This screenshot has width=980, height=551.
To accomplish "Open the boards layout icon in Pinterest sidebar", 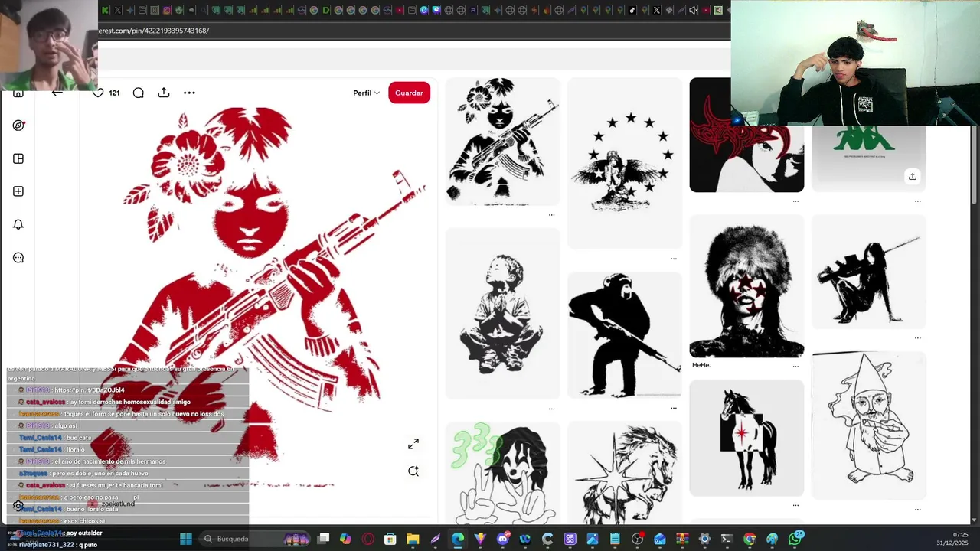I will coord(18,158).
